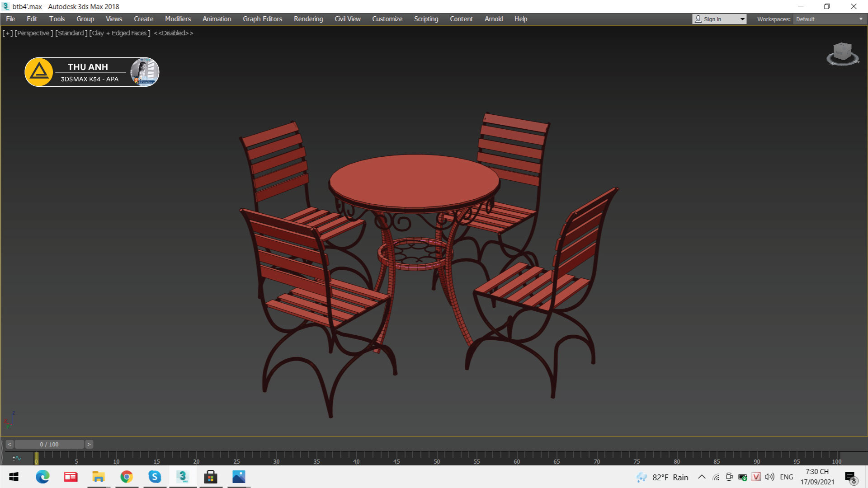868x488 pixels.
Task: Expand the Sign In dropdown
Action: (742, 19)
